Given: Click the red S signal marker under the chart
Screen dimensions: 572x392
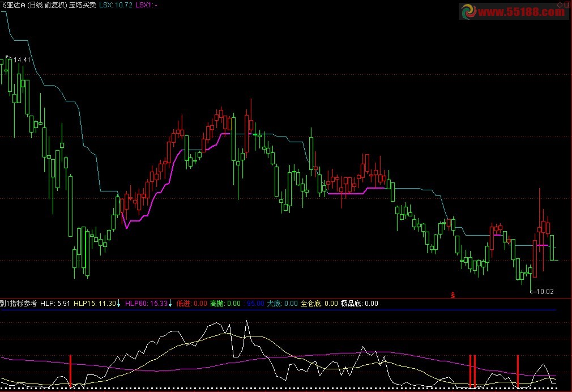Looking at the screenshot, I should pos(453,295).
